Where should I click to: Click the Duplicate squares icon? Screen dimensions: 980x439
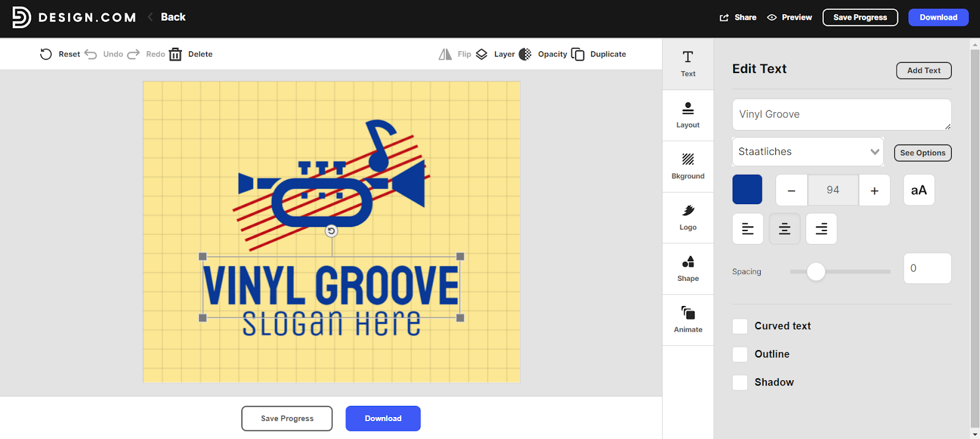tap(578, 54)
